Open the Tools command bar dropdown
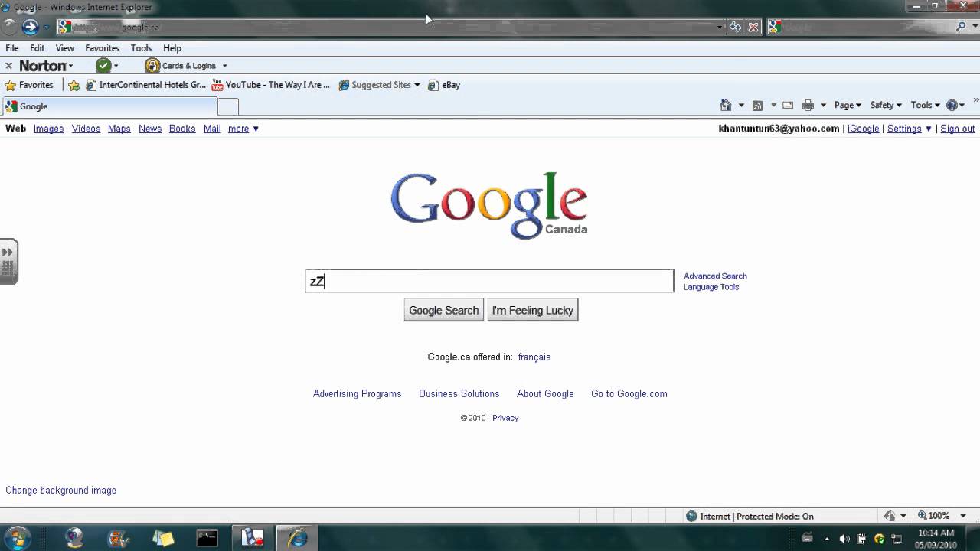The width and height of the screenshot is (980, 551). click(925, 105)
